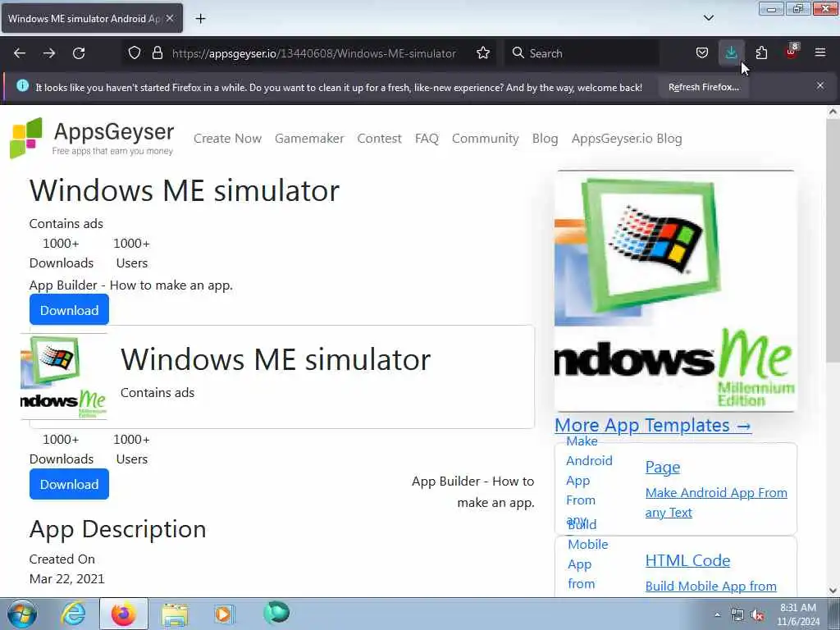840x630 pixels.
Task: Open the Gamemaker navigation link
Action: (x=309, y=138)
